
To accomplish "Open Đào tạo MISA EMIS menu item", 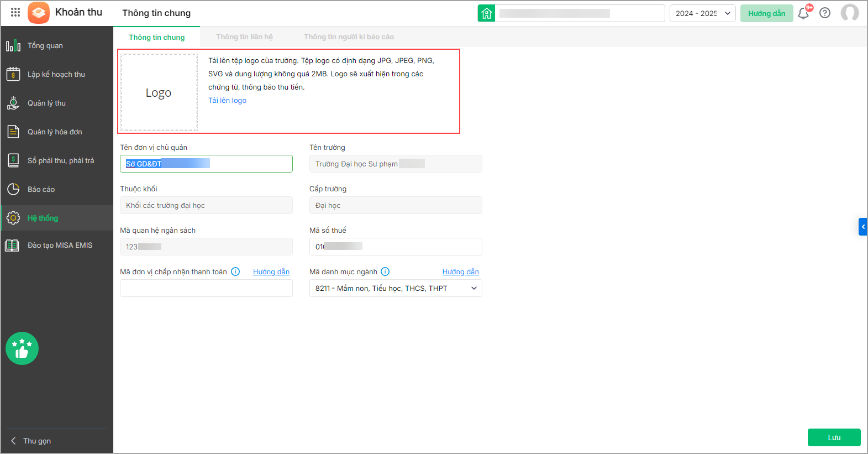I will point(57,245).
